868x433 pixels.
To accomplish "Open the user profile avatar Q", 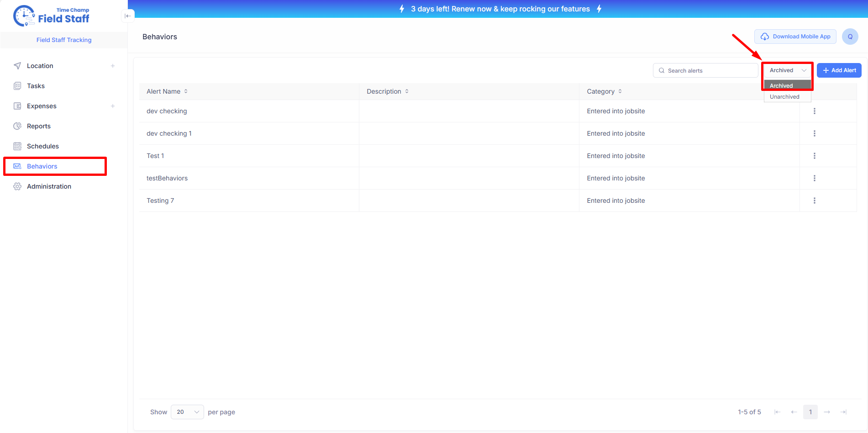I will click(850, 37).
